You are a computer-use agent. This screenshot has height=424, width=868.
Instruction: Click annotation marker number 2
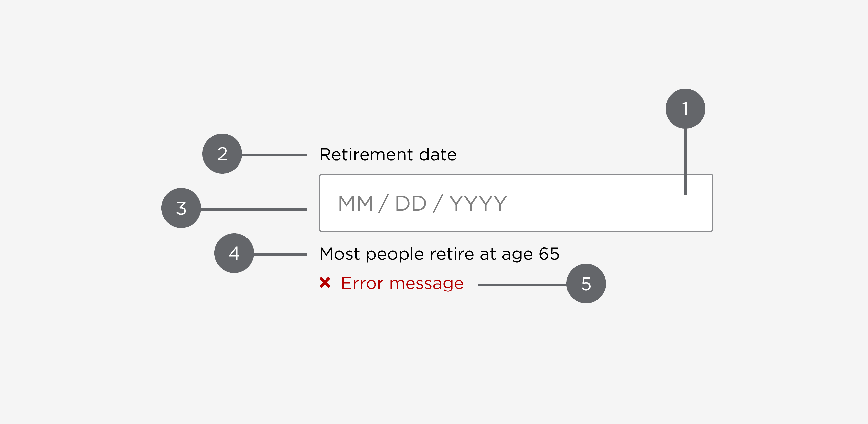tap(222, 154)
